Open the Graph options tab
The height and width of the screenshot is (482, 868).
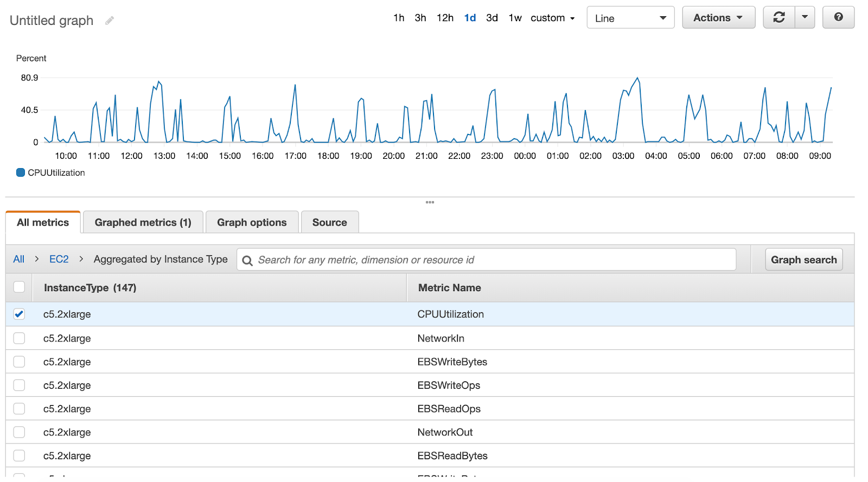[x=252, y=222]
